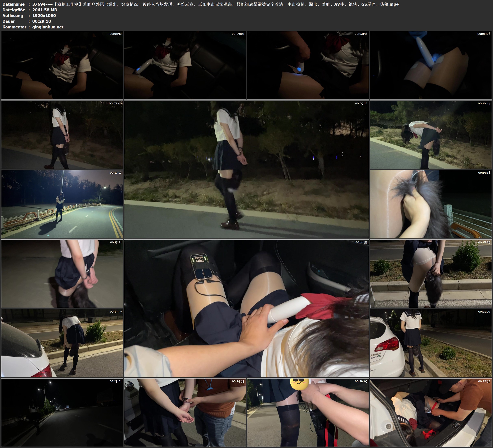Select the street frame timestamped 00:12:16

point(62,204)
